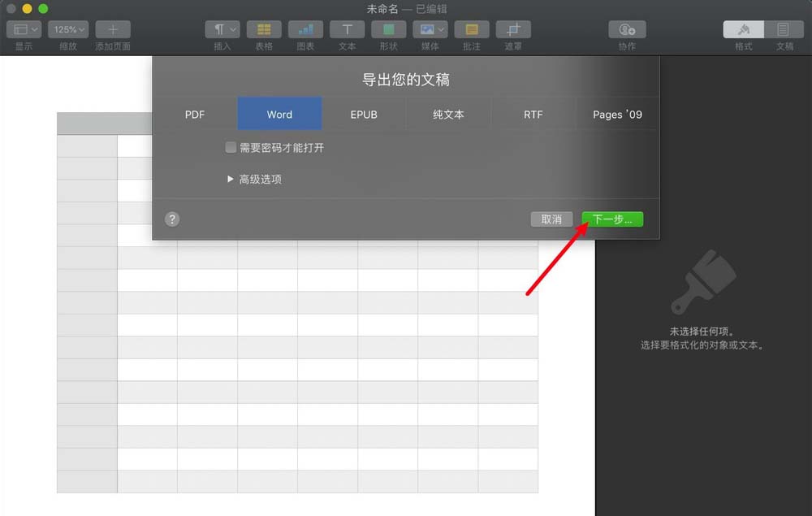
Task: Click the 取消 cancel button
Action: click(x=551, y=219)
